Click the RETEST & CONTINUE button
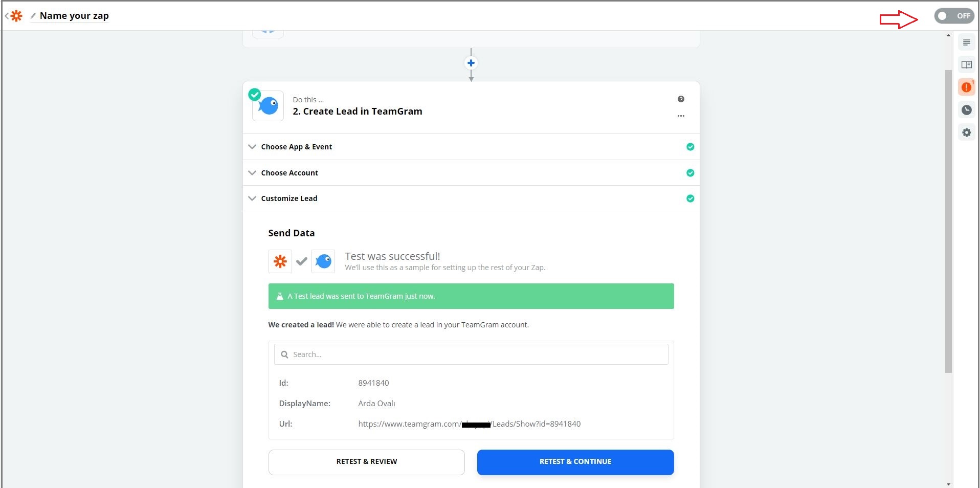Image resolution: width=980 pixels, height=488 pixels. pyautogui.click(x=575, y=462)
